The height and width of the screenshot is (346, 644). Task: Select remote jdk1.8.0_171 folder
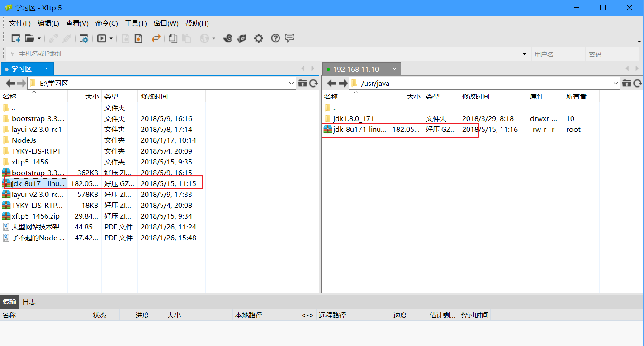(x=354, y=118)
